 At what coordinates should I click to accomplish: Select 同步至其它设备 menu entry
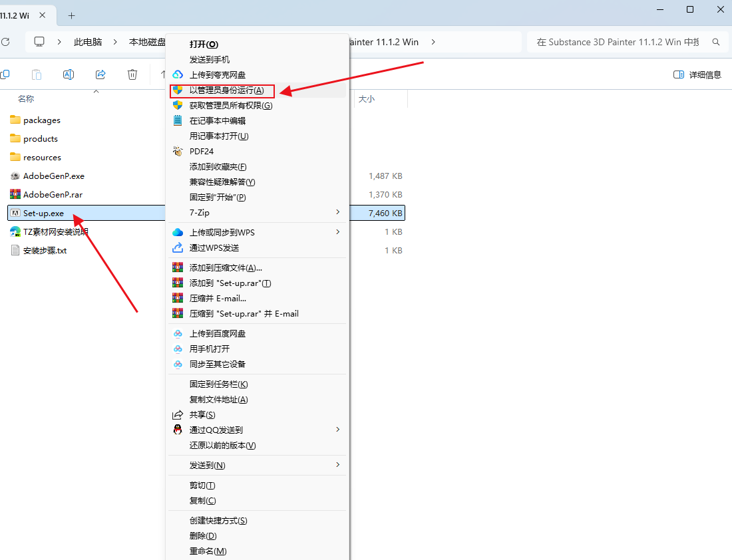(x=258, y=364)
